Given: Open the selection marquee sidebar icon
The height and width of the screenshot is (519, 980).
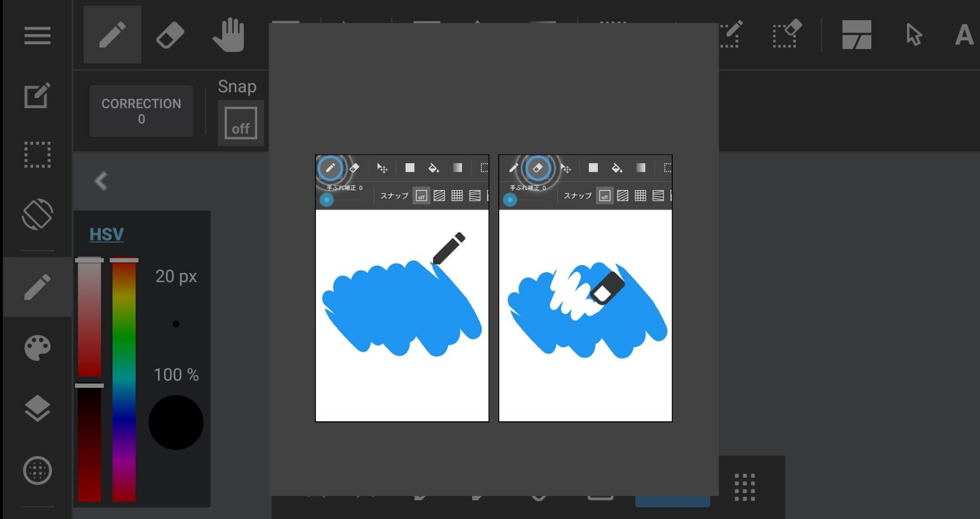Looking at the screenshot, I should tap(37, 155).
